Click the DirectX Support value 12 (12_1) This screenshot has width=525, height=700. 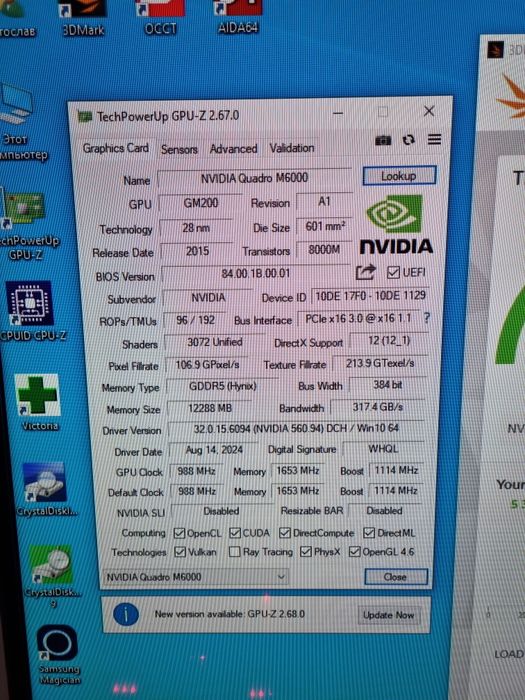click(388, 341)
